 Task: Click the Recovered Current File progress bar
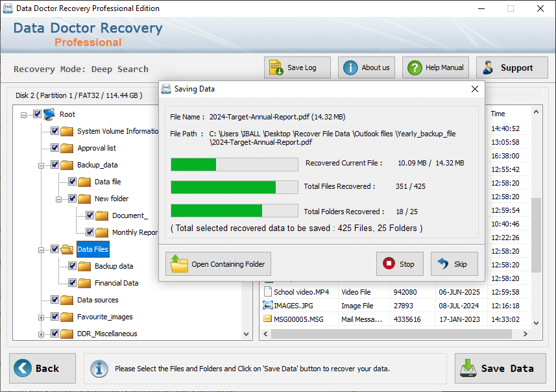click(x=234, y=165)
